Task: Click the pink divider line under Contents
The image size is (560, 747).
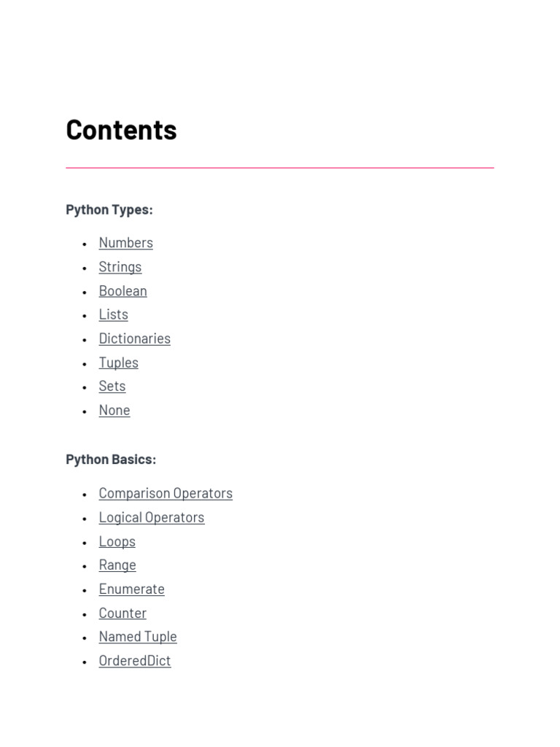Action: coord(280,168)
